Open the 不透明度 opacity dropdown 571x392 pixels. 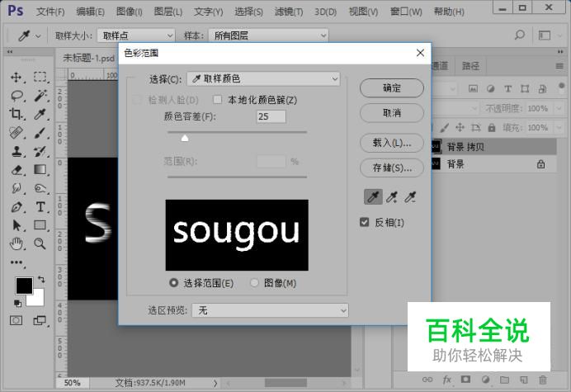(x=559, y=108)
